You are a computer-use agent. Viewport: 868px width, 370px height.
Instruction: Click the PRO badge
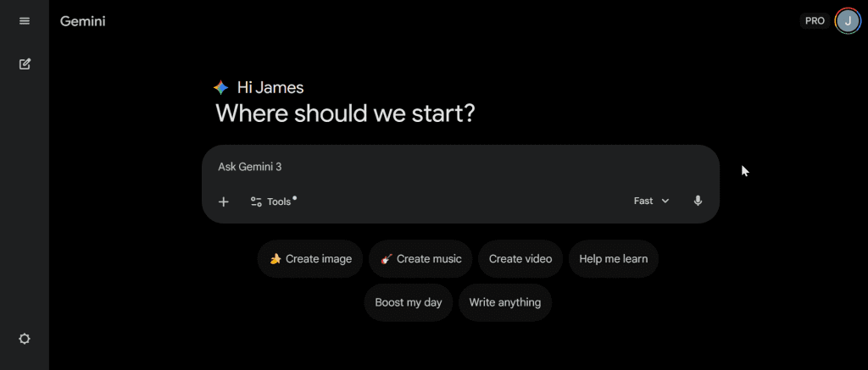point(815,21)
